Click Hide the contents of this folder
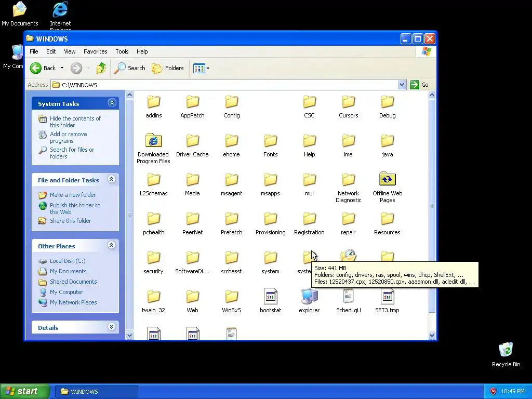Viewport: 532px width, 399px height. 75,122
